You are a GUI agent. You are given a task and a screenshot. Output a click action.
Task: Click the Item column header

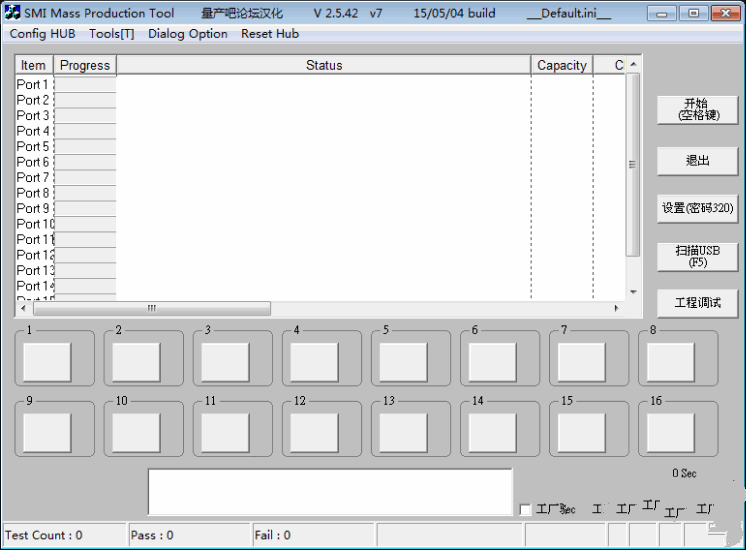34,65
